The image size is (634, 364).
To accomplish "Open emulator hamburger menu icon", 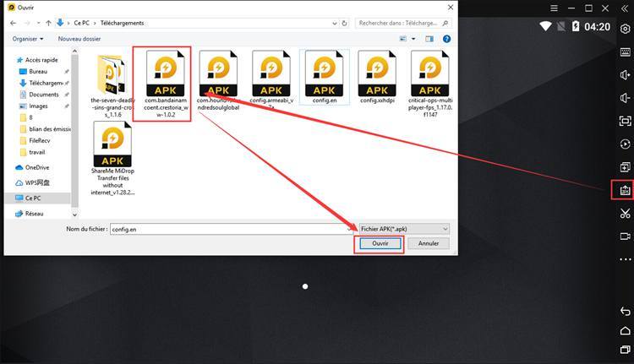I will pos(554,8).
